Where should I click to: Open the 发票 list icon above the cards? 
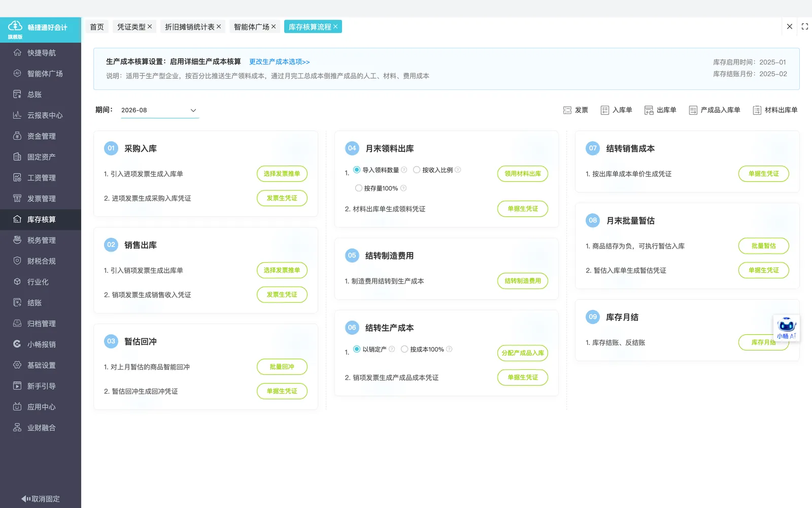tap(567, 110)
